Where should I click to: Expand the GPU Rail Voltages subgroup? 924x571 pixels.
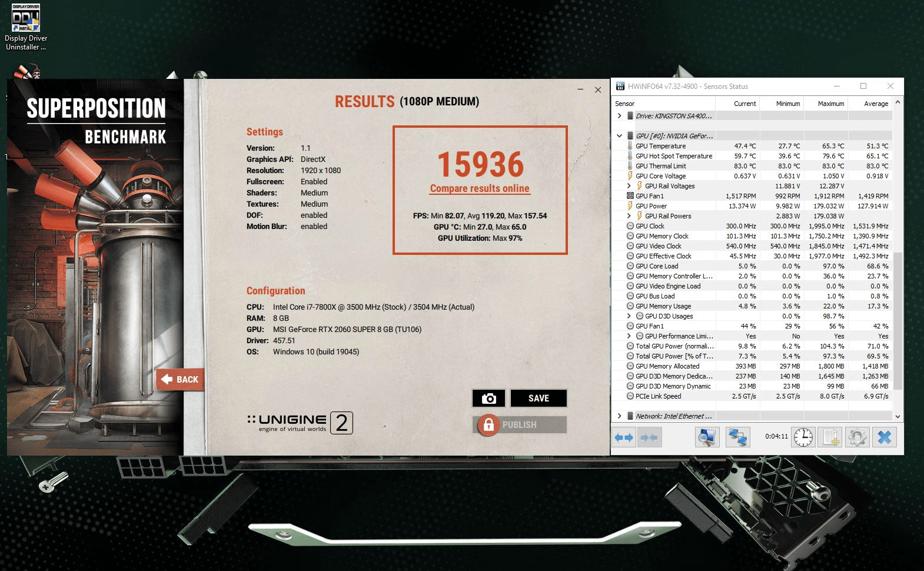[629, 185]
